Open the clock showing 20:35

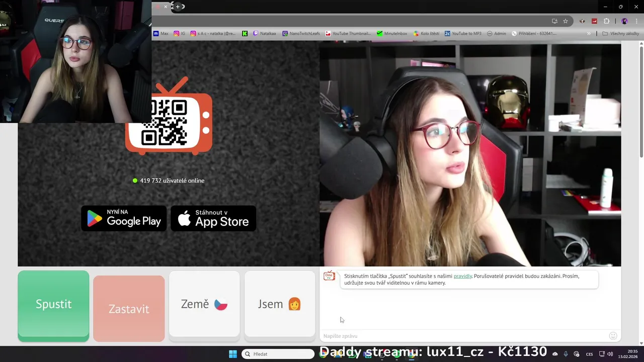click(628, 354)
